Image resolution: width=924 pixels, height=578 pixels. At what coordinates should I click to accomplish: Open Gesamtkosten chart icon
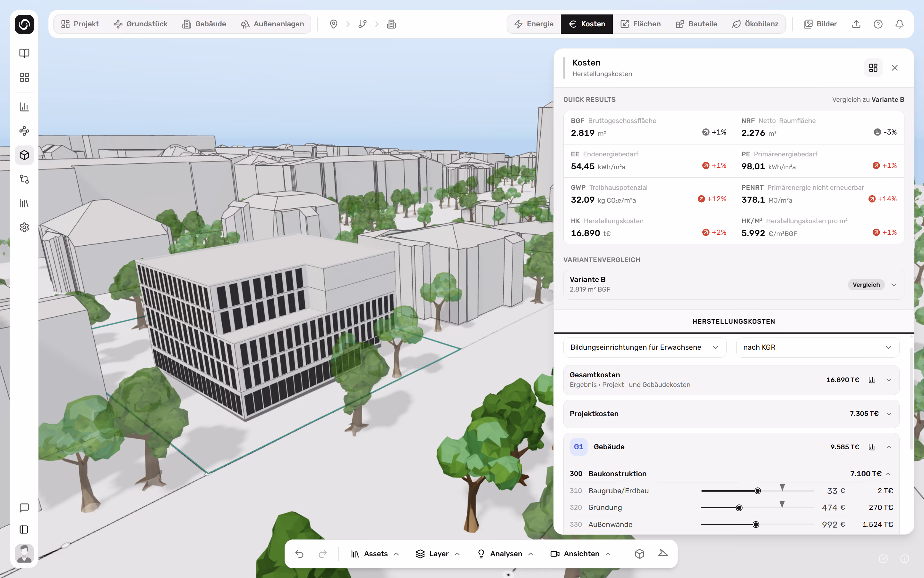[872, 380]
